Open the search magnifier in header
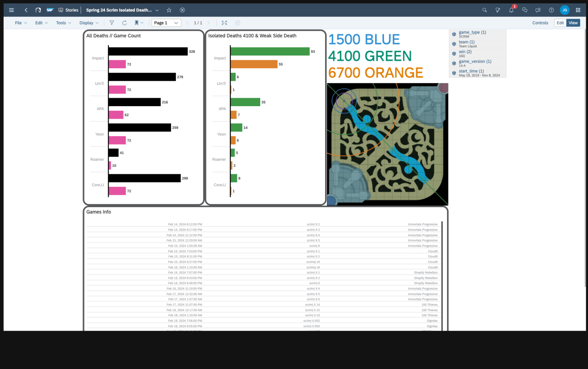Image resolution: width=588 pixels, height=369 pixels. 485,10
